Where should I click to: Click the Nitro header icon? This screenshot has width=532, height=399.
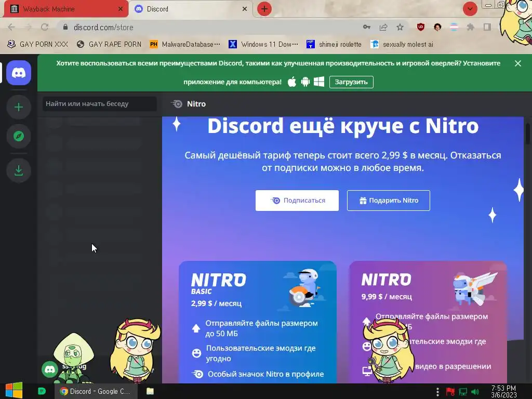[x=177, y=104]
